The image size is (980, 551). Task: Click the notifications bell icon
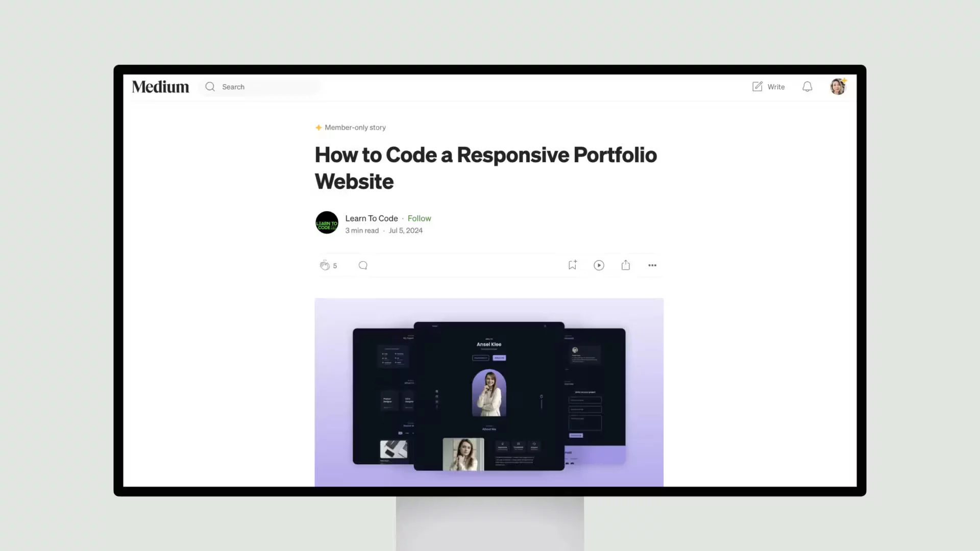[x=807, y=86]
